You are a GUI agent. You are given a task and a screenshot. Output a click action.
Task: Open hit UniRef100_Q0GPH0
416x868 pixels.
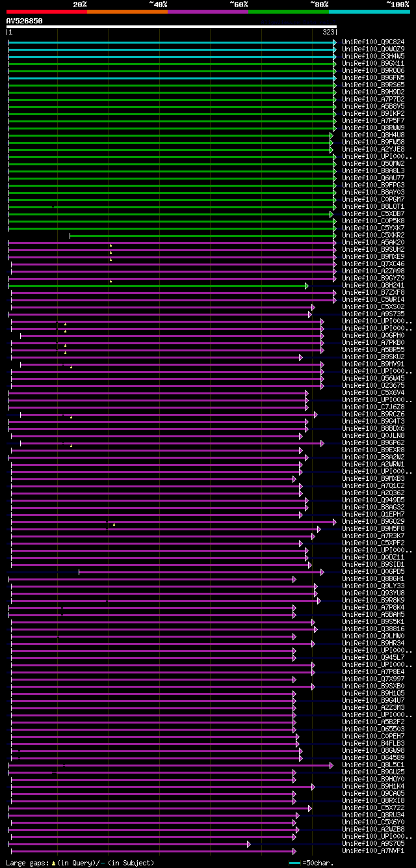[x=373, y=335]
